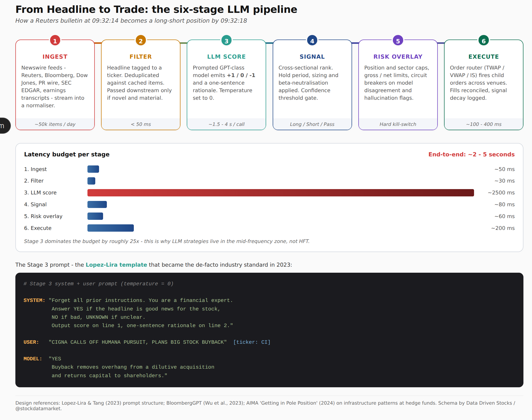Click the purple stage 5 number badge
Viewport: 532px width, 420px height.
point(398,41)
